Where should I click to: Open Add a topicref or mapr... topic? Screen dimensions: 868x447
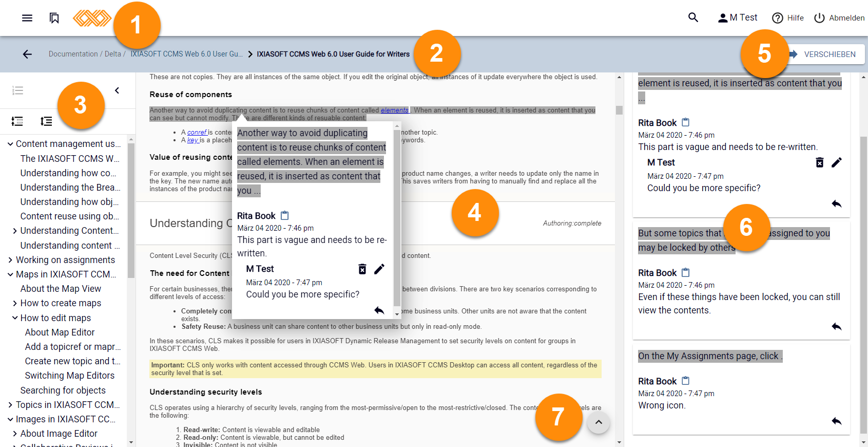[73, 347]
